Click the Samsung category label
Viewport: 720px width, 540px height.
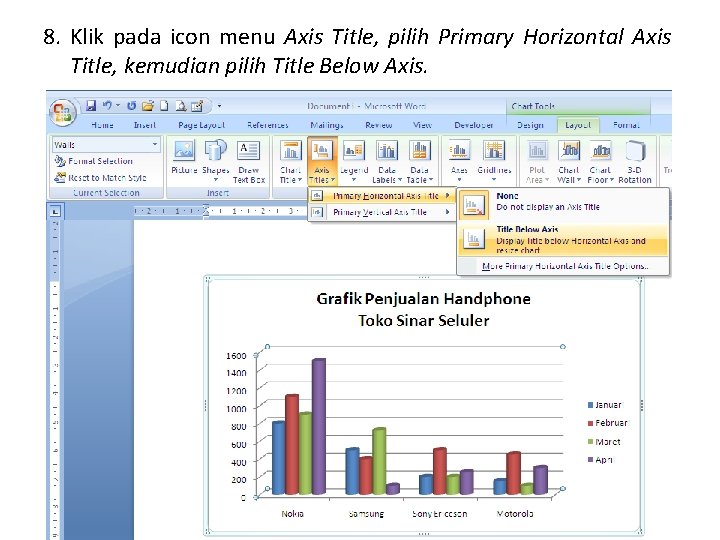click(366, 514)
